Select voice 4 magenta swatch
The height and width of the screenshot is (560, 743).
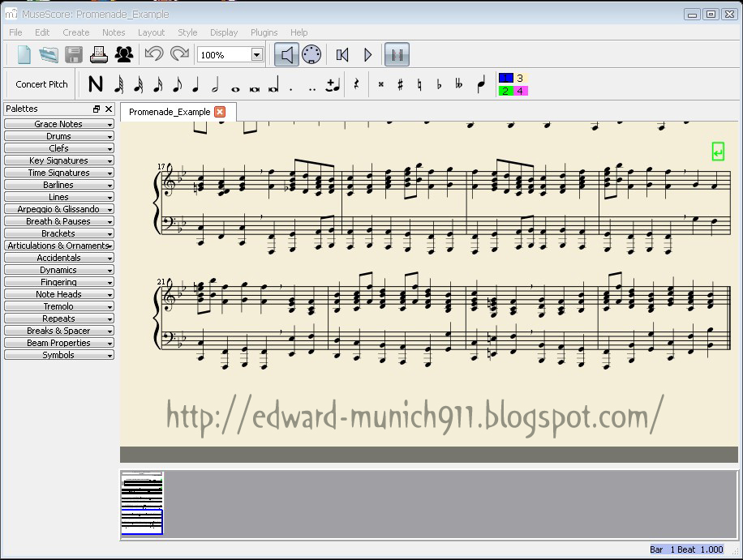point(520,91)
